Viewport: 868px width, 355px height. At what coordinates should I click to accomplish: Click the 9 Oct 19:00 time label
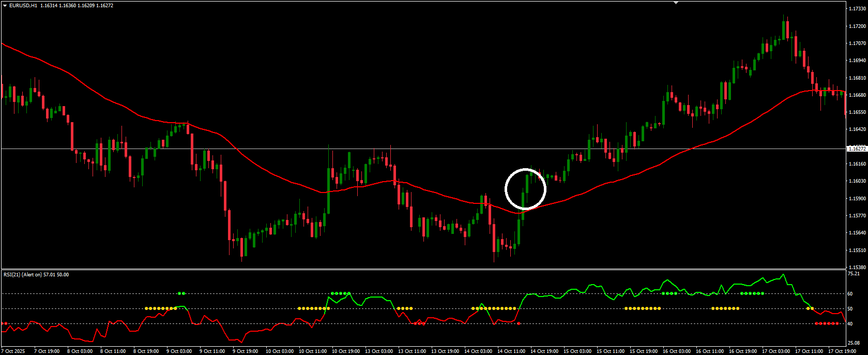point(245,351)
